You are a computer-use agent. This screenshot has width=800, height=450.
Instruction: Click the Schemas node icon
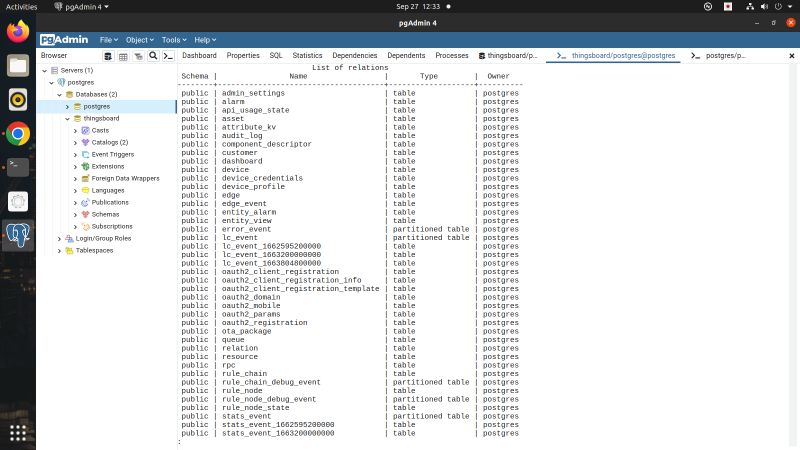pyautogui.click(x=85, y=214)
